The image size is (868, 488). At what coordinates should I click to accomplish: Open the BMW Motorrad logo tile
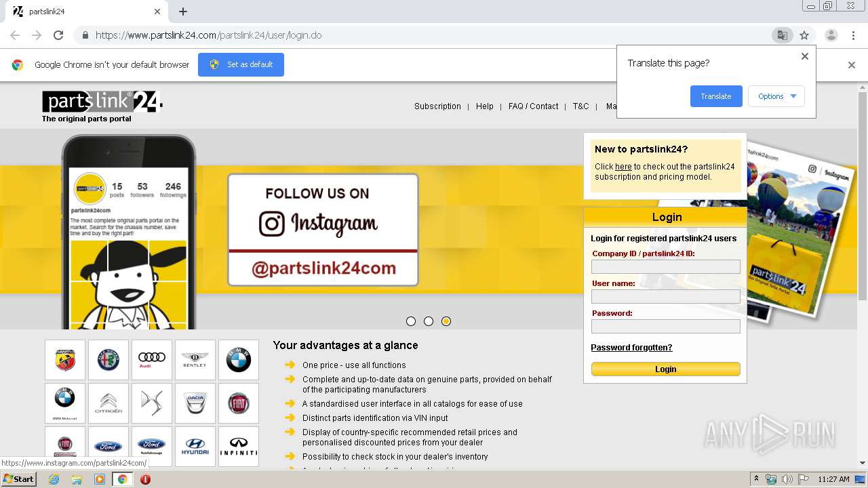click(x=65, y=403)
